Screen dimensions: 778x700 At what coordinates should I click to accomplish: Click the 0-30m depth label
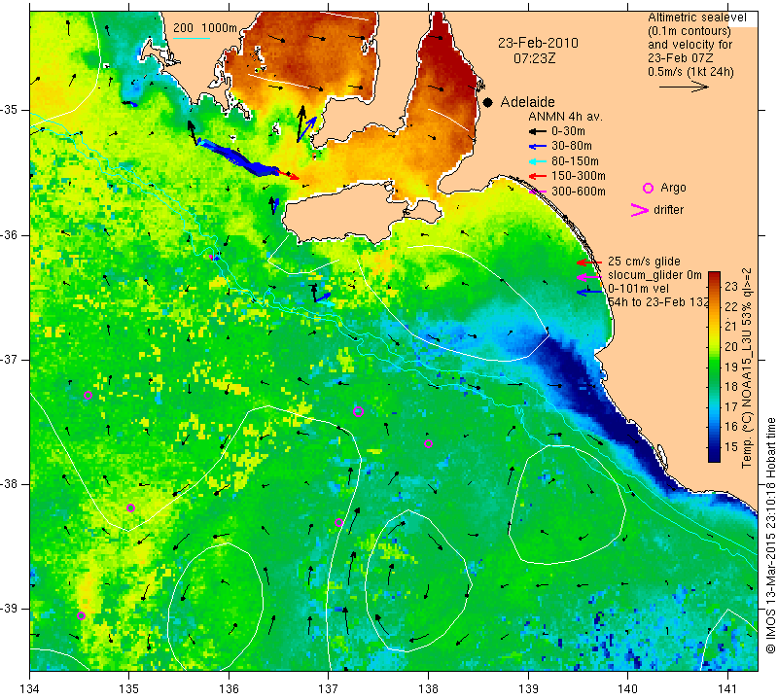click(568, 131)
